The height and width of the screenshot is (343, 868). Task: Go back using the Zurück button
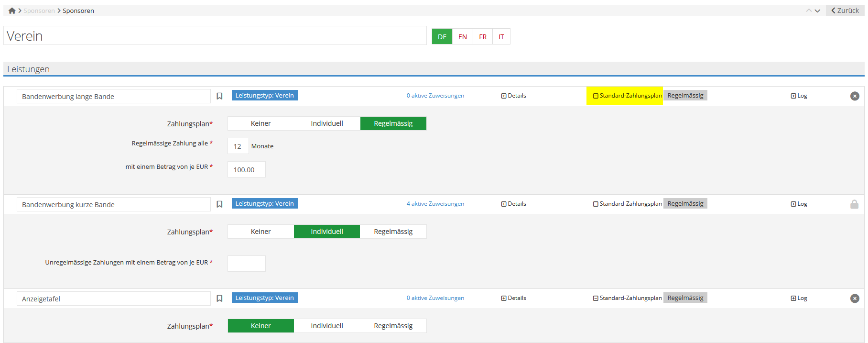(845, 11)
